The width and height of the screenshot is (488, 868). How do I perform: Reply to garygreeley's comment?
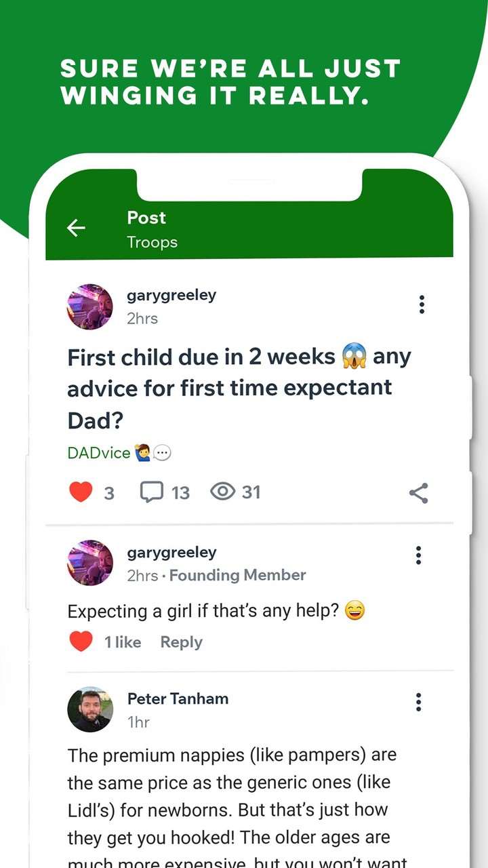(181, 642)
